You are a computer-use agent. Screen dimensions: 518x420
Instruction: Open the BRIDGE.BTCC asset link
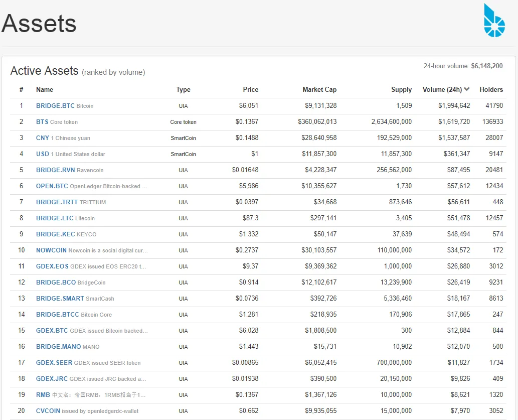point(58,315)
